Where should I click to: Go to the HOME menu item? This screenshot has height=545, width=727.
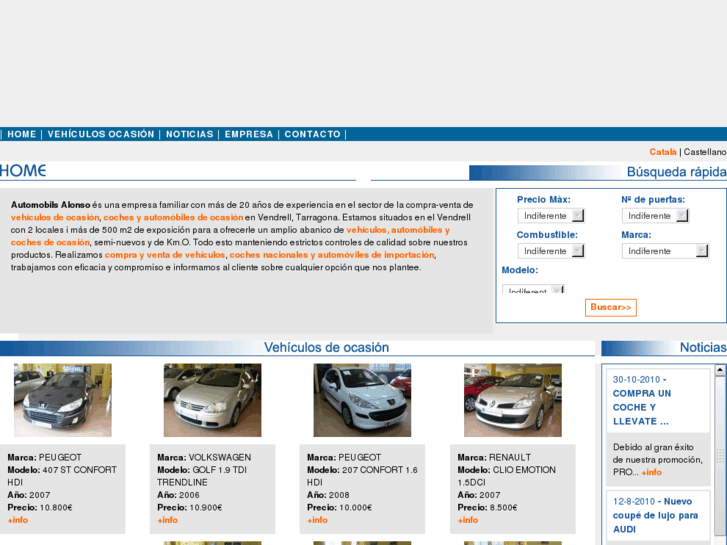point(22,134)
